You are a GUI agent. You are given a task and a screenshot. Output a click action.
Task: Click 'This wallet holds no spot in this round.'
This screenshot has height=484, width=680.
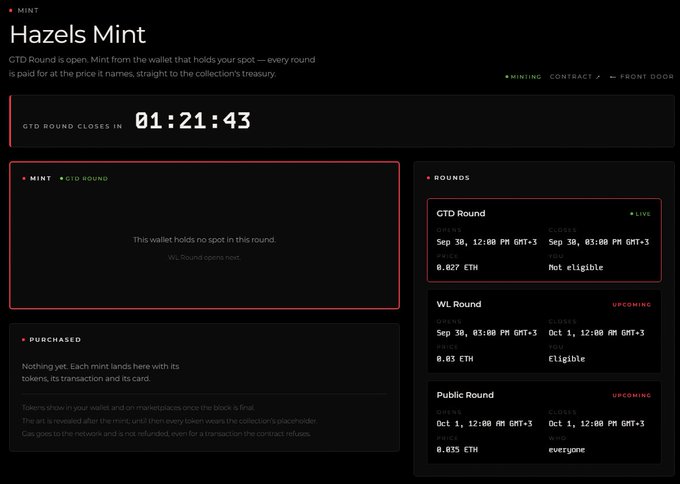coord(204,240)
